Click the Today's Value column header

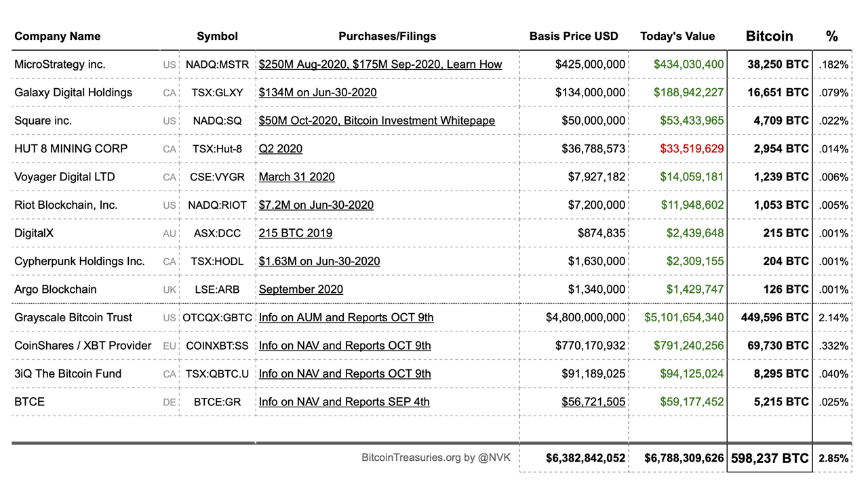pyautogui.click(x=677, y=36)
